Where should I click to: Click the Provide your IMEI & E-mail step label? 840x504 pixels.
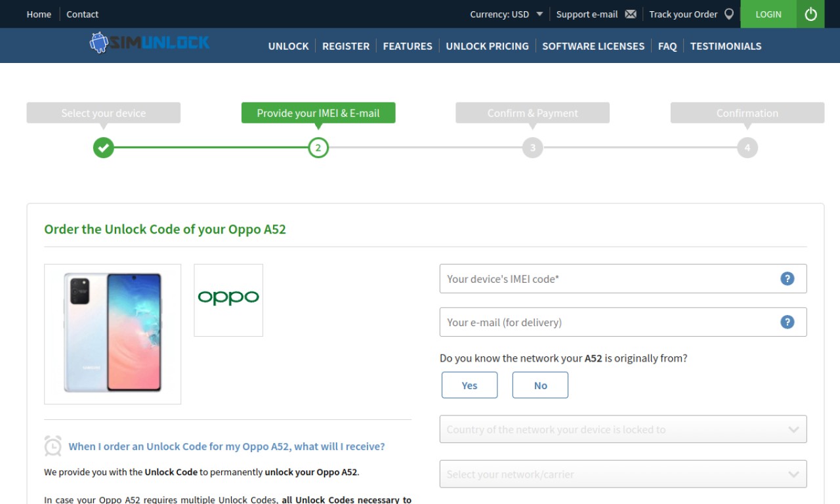318,113
